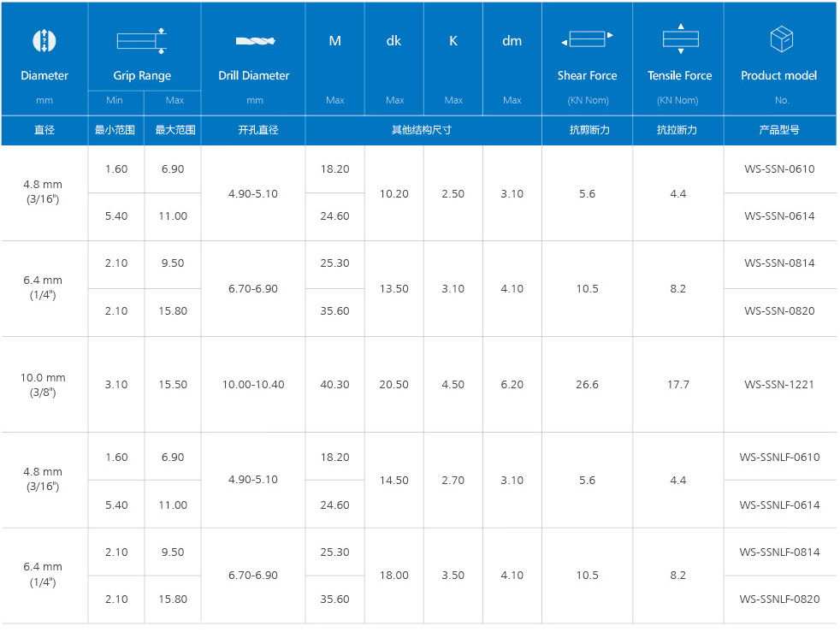Image resolution: width=840 pixels, height=632 pixels.
Task: Select the Tensile Force arrow diagram icon
Action: pos(678,38)
